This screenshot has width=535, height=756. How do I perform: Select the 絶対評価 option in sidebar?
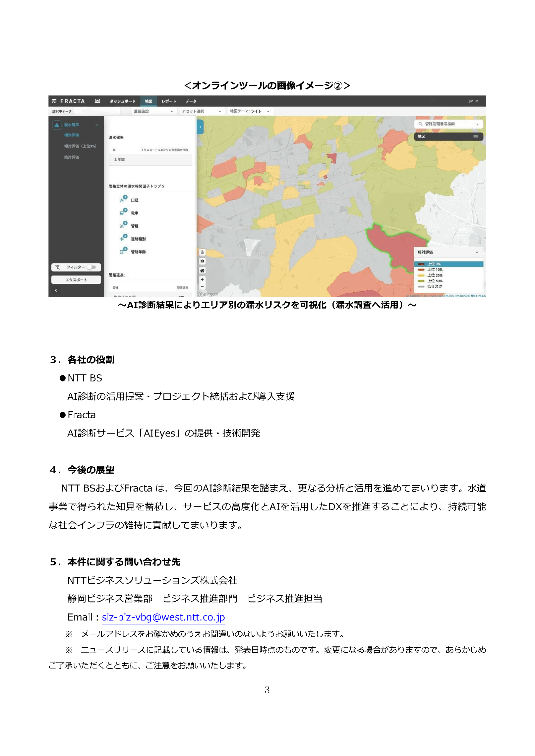[x=71, y=157]
